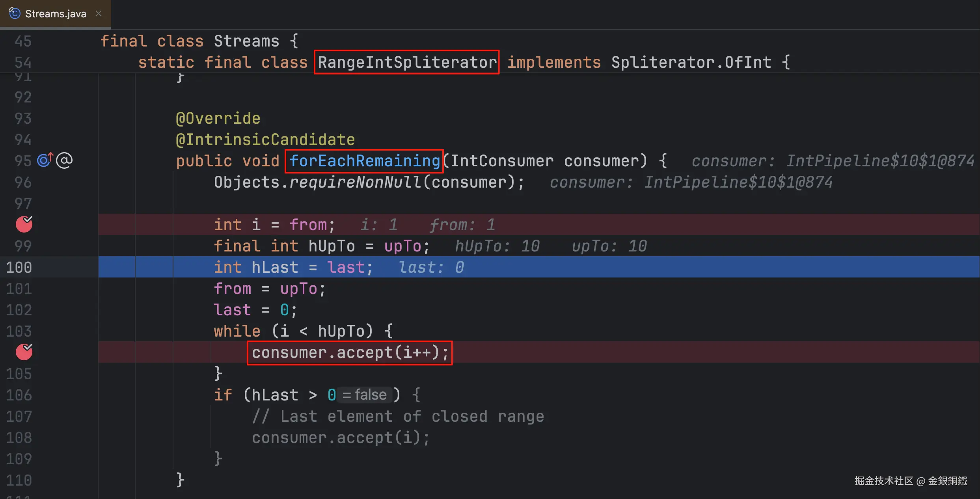Click the @ gutter icon beside forEachRemaining

point(64,160)
